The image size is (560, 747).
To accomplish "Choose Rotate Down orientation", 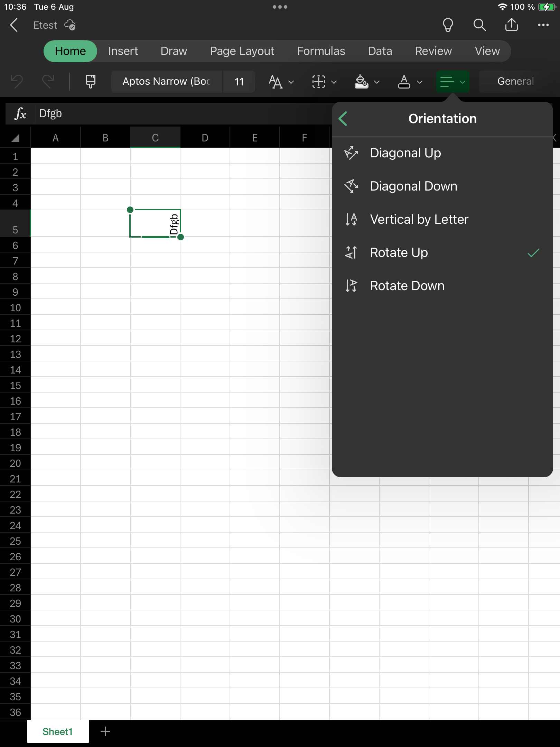I will tap(442, 286).
